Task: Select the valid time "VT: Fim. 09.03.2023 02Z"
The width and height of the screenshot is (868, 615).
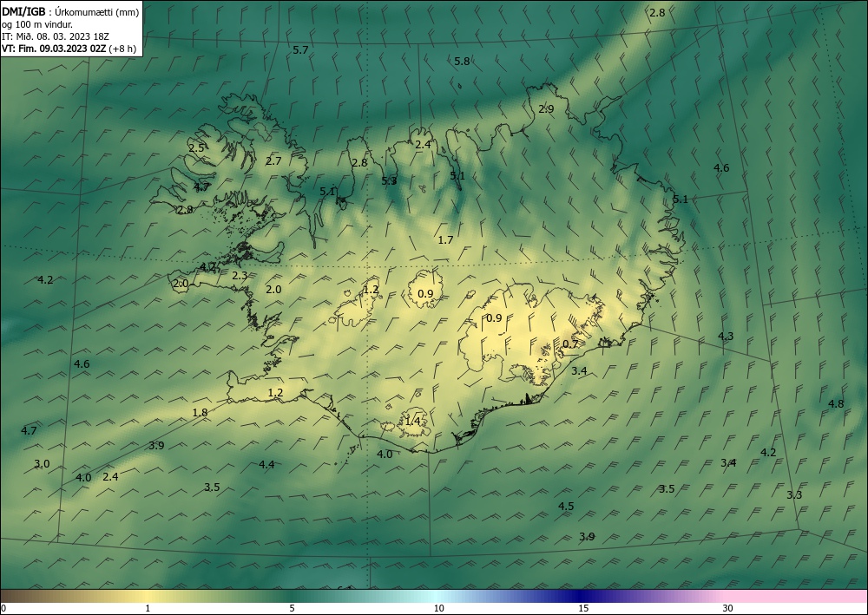Action: click(x=54, y=49)
